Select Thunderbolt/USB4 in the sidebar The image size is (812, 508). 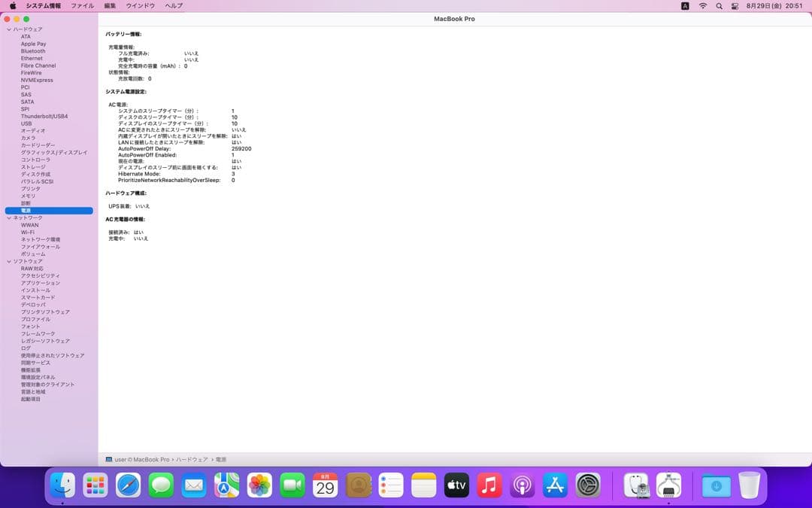point(44,117)
